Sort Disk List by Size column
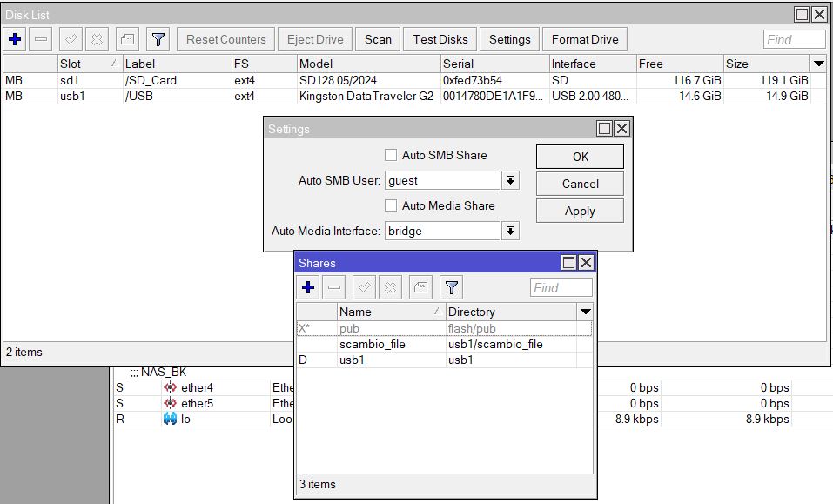Image resolution: width=833 pixels, height=504 pixels. point(767,64)
